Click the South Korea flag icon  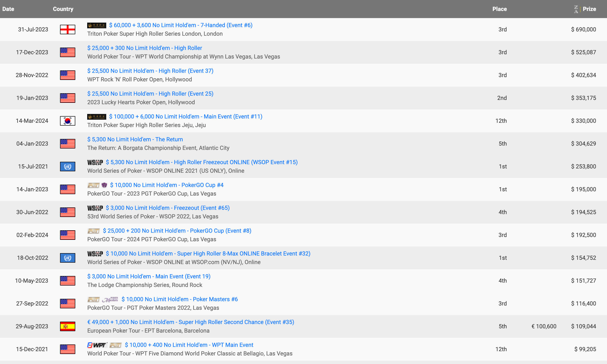coord(67,121)
